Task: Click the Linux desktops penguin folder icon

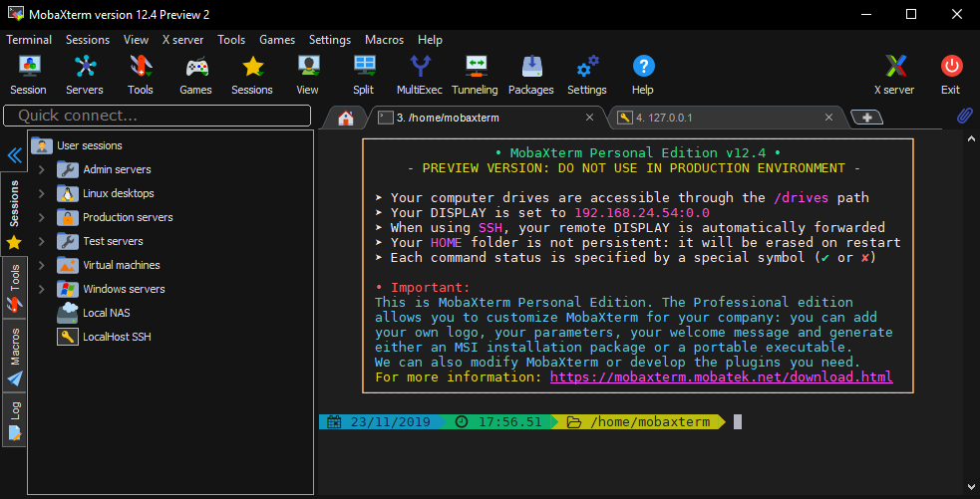Action: point(68,193)
